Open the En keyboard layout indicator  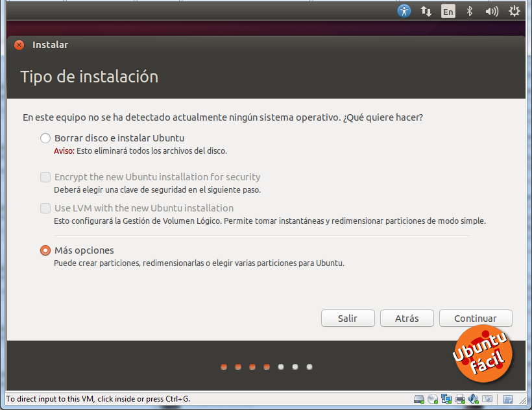(x=448, y=12)
